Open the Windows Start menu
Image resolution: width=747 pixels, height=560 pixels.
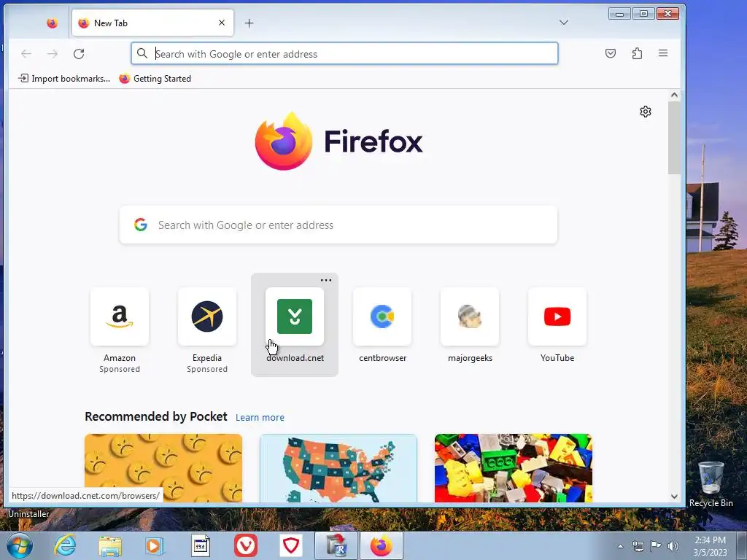pos(20,545)
